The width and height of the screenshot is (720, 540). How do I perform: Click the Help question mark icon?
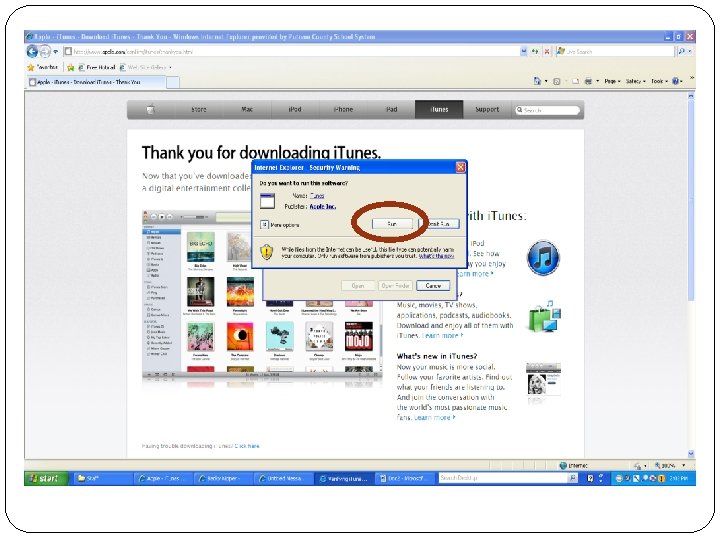coord(675,81)
